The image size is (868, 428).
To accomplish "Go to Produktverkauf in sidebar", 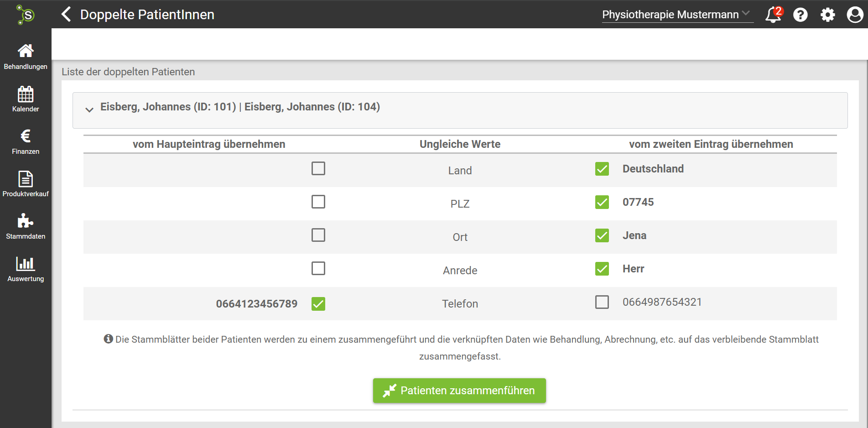I will tap(26, 184).
